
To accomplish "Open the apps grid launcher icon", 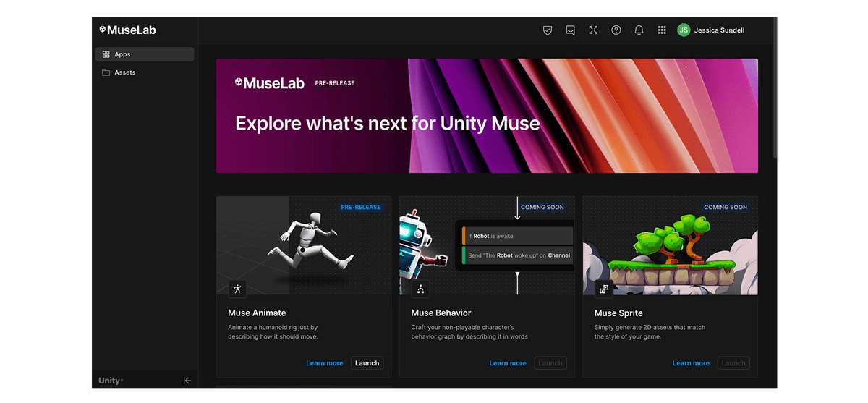I will pos(662,30).
